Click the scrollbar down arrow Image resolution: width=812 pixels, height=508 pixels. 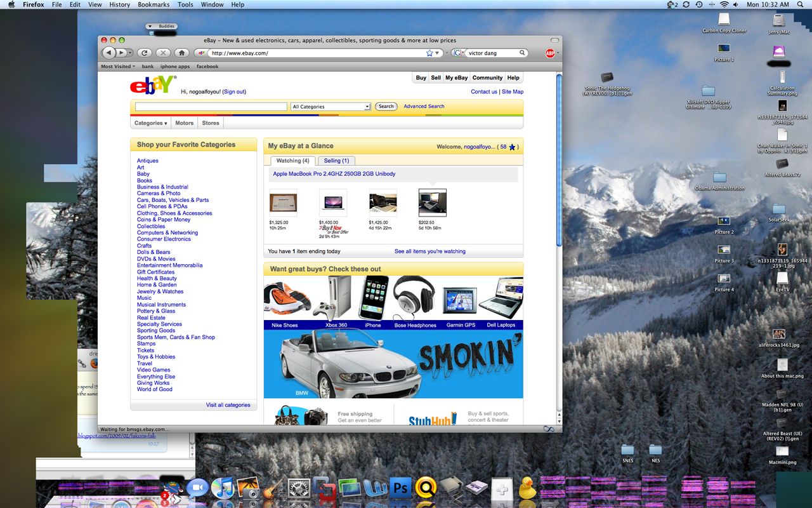point(559,420)
